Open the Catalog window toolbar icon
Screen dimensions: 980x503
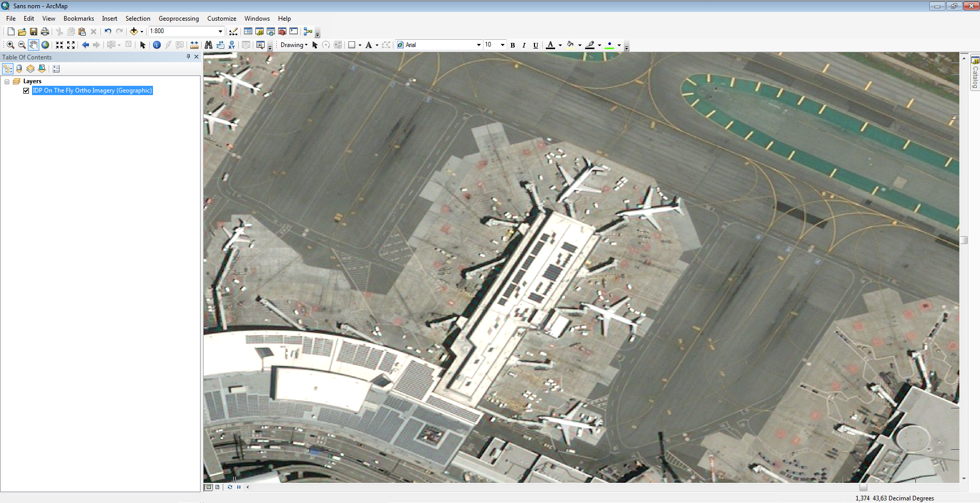click(259, 32)
